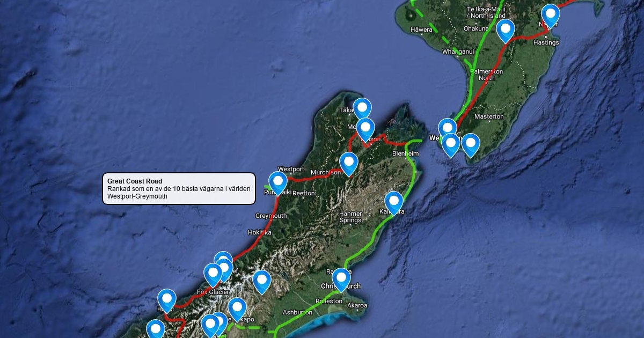Screen dimensions: 644x338
Task: Open the Lake Tekapo pin
Action: pos(237,308)
